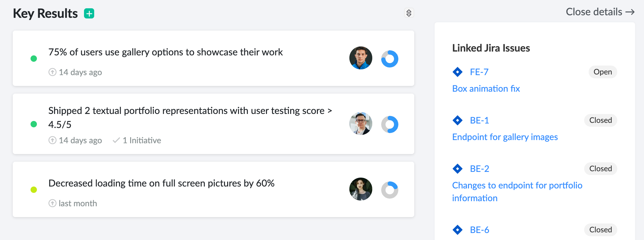Click the Jira diamond icon beside BE-2
The height and width of the screenshot is (240, 644).
(458, 169)
